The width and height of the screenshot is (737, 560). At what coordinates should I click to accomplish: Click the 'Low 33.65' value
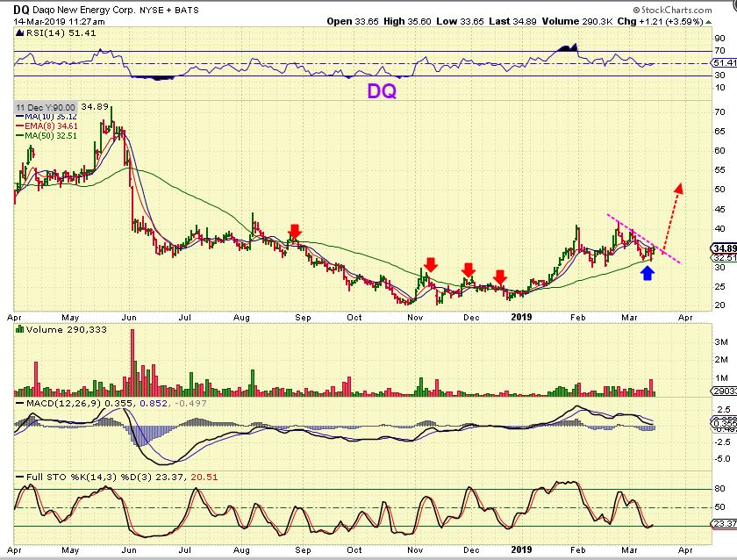[x=460, y=21]
